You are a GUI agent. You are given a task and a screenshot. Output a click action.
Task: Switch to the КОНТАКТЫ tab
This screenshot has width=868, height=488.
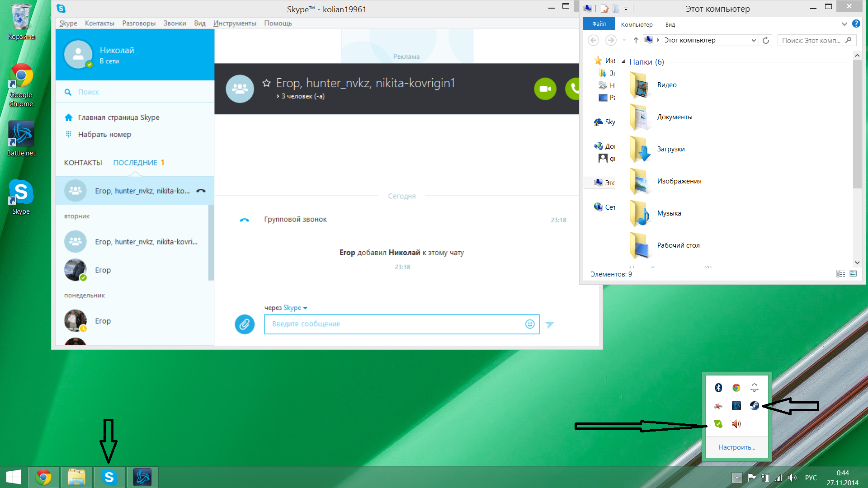83,163
